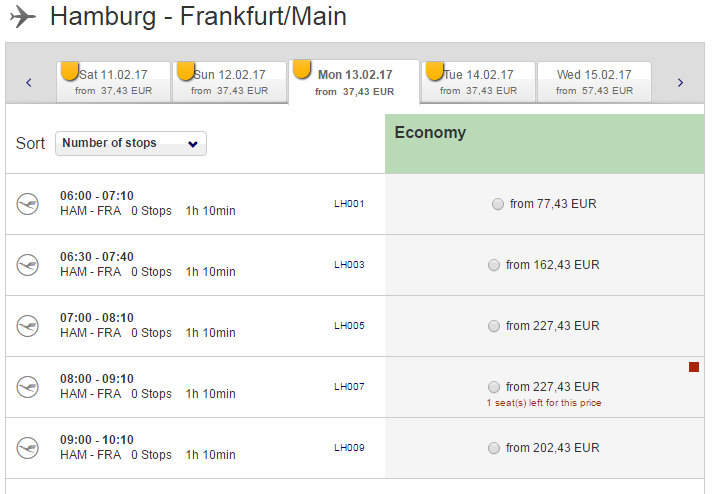The image size is (723, 494).
Task: Select the Tue 14.02.17 date tab
Action: pos(478,82)
